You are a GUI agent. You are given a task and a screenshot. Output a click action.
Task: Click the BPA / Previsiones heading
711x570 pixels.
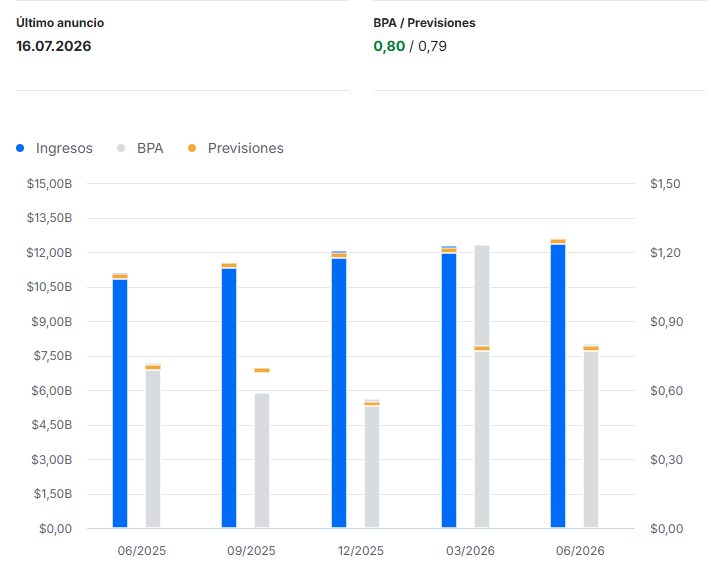coord(424,23)
